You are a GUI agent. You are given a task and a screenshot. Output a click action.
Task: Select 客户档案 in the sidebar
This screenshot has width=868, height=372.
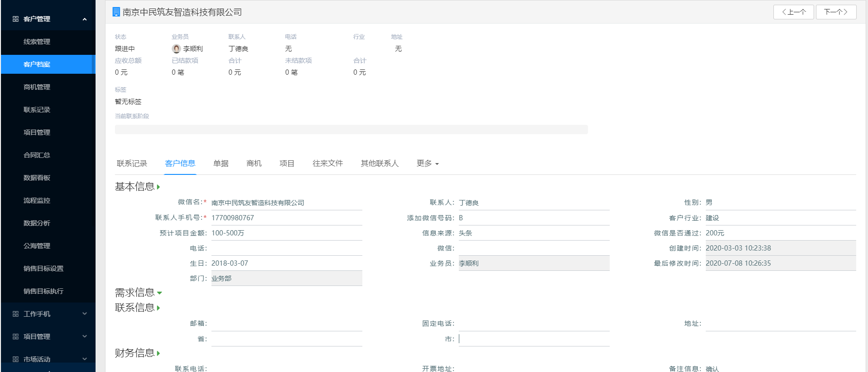[48, 64]
